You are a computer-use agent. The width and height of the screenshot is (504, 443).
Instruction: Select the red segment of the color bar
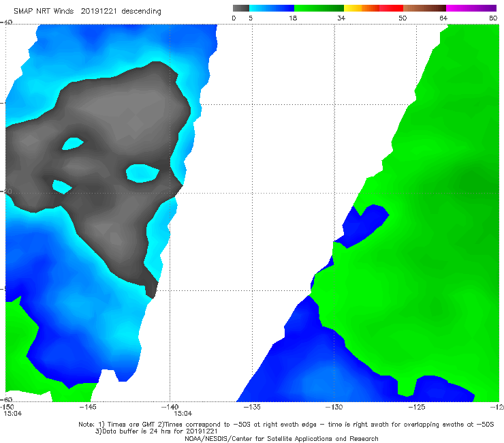click(x=391, y=8)
